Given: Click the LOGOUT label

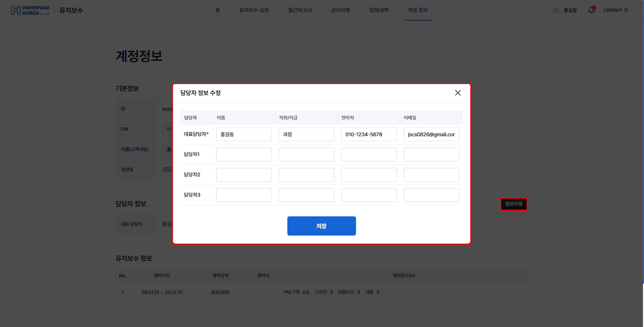Looking at the screenshot, I should (612, 10).
